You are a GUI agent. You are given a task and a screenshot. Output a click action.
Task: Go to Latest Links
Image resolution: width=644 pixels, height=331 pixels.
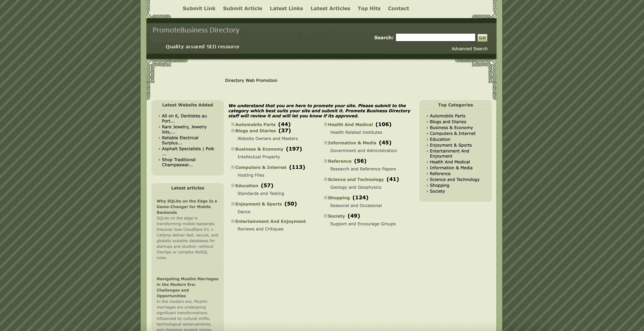(x=286, y=8)
